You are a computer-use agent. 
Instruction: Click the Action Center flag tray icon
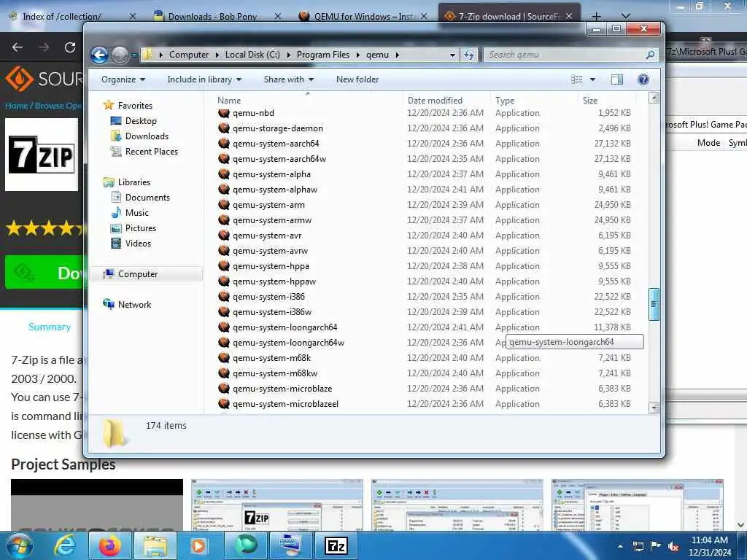[656, 546]
